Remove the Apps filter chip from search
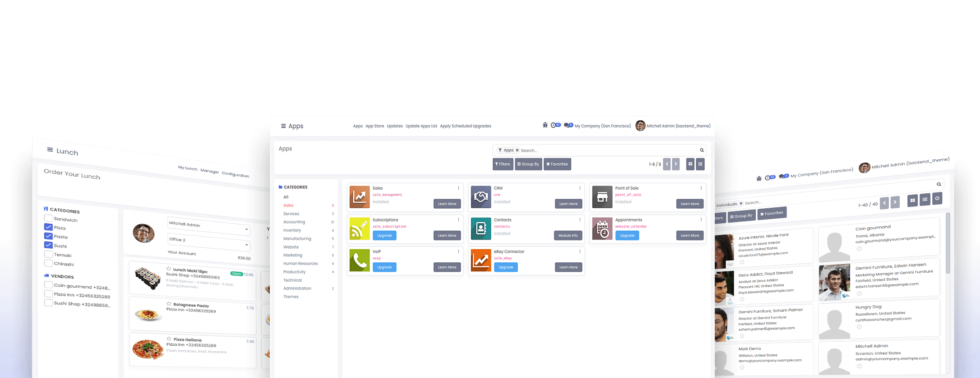980x378 pixels. [517, 150]
